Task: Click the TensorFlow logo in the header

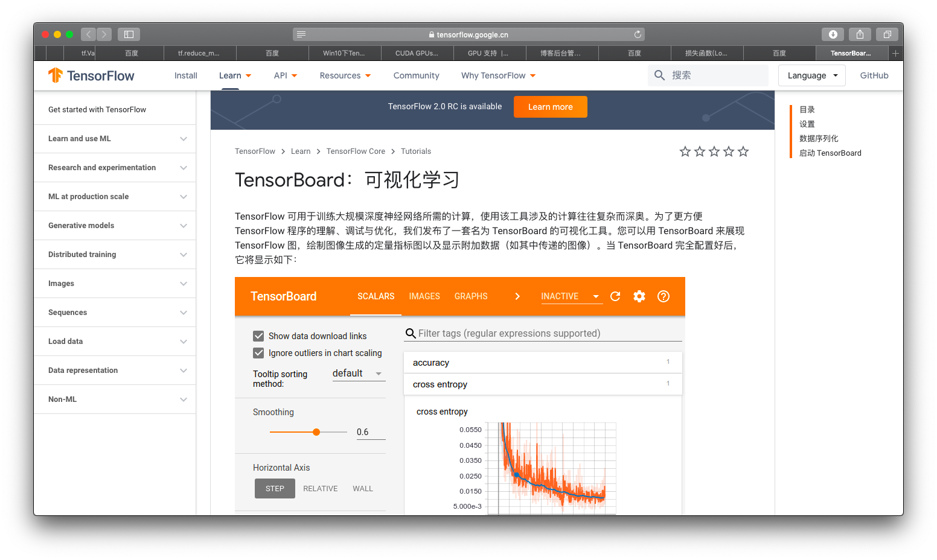Action: [x=91, y=75]
